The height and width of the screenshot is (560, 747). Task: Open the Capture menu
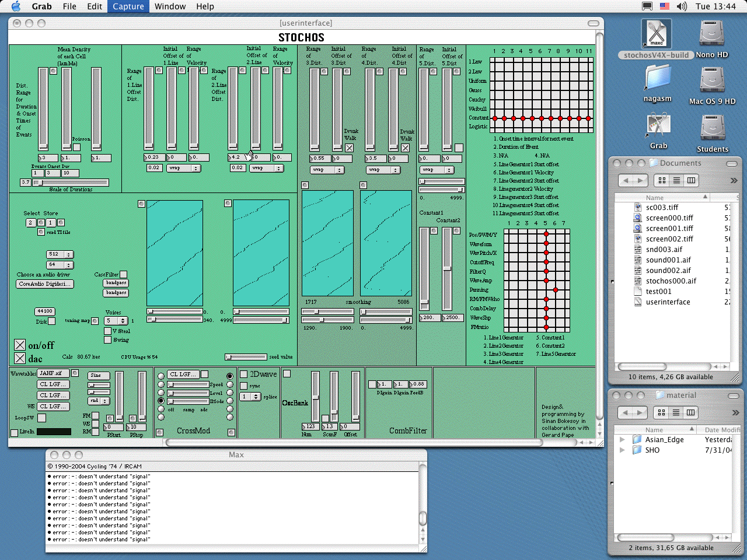[128, 6]
